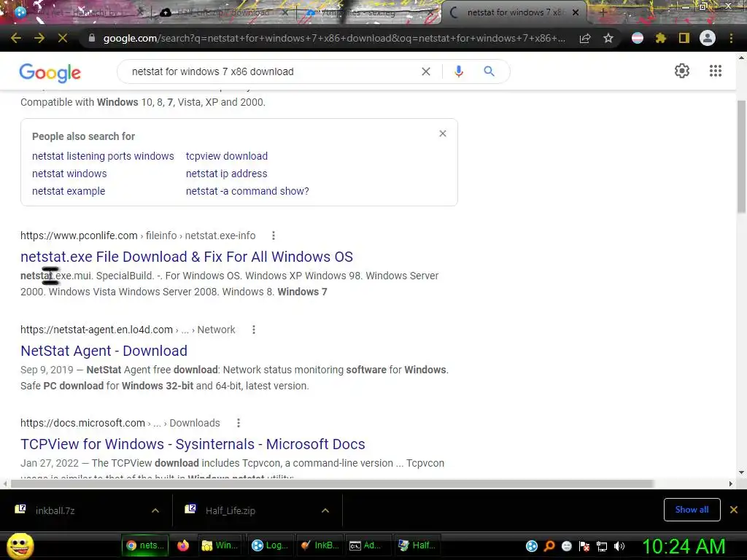The height and width of the screenshot is (560, 747).
Task: Click the striped extension icon in the toolbar
Action: coord(638,38)
